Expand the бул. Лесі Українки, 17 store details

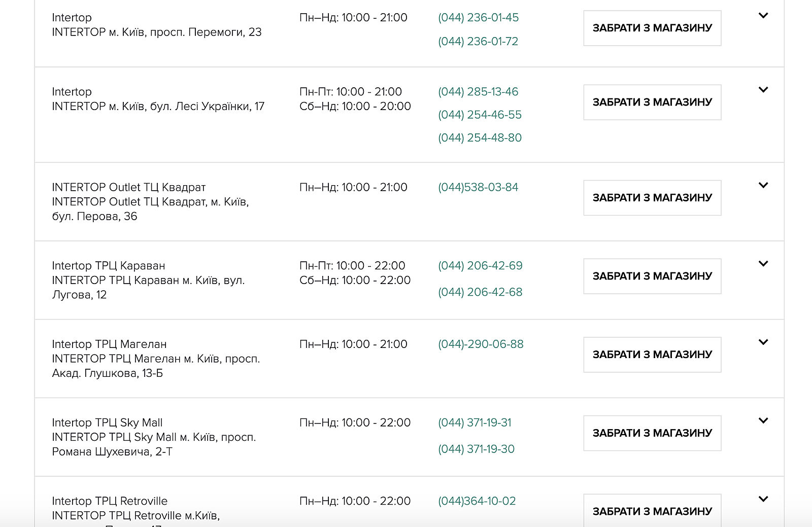[763, 90]
